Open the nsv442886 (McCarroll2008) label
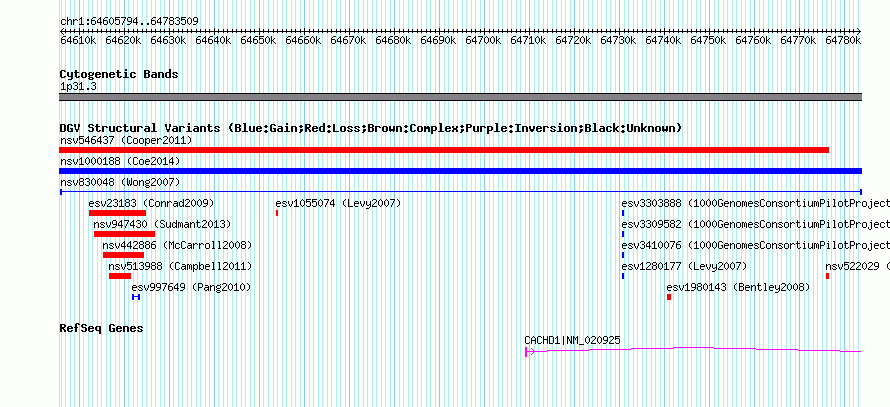This screenshot has width=890, height=407. click(177, 245)
